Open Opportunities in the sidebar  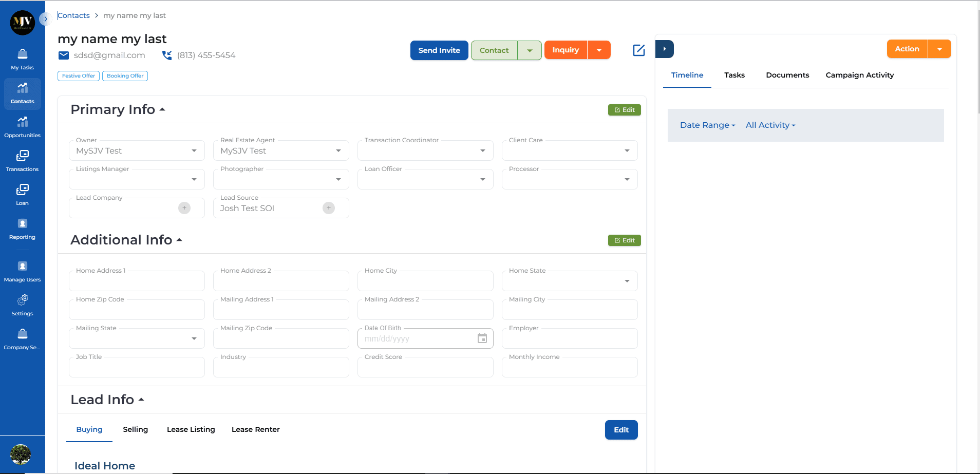23,127
